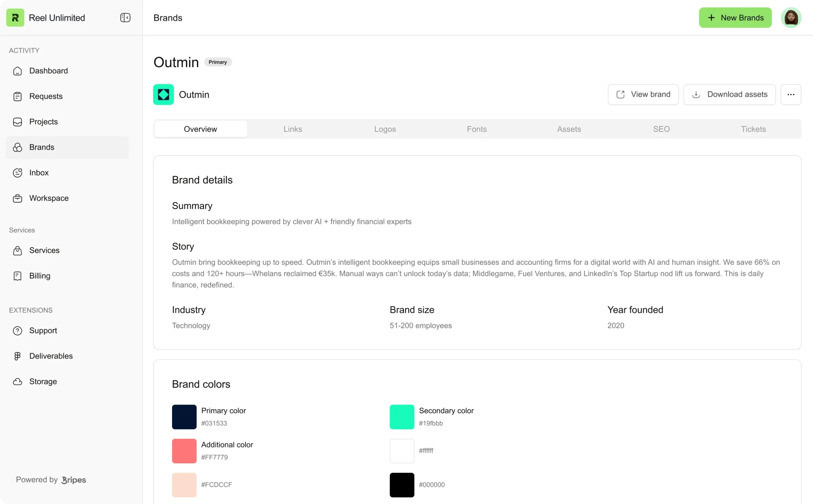Viewport: 813px width, 504px height.
Task: Click the Support question mark icon
Action: [17, 331]
